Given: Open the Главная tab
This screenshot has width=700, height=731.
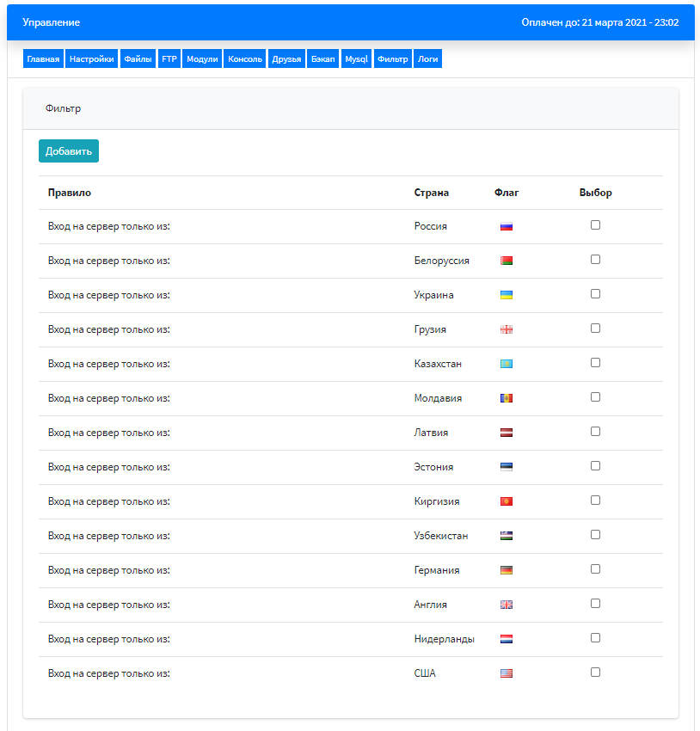Looking at the screenshot, I should [43, 58].
